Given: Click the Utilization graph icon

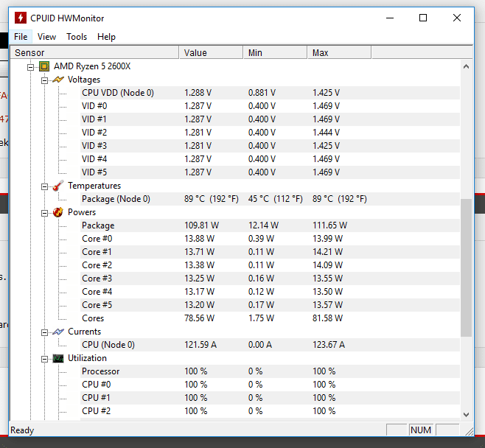Looking at the screenshot, I should pyautogui.click(x=58, y=358).
